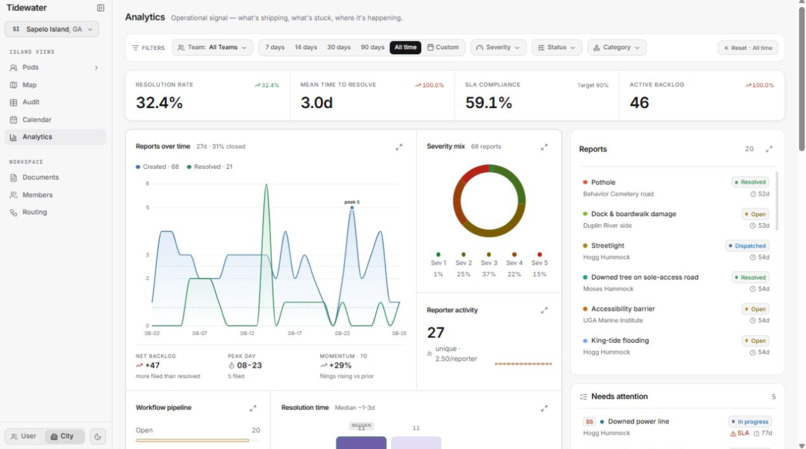Click the Open pipeline progress bar
806x449 pixels.
(x=198, y=440)
